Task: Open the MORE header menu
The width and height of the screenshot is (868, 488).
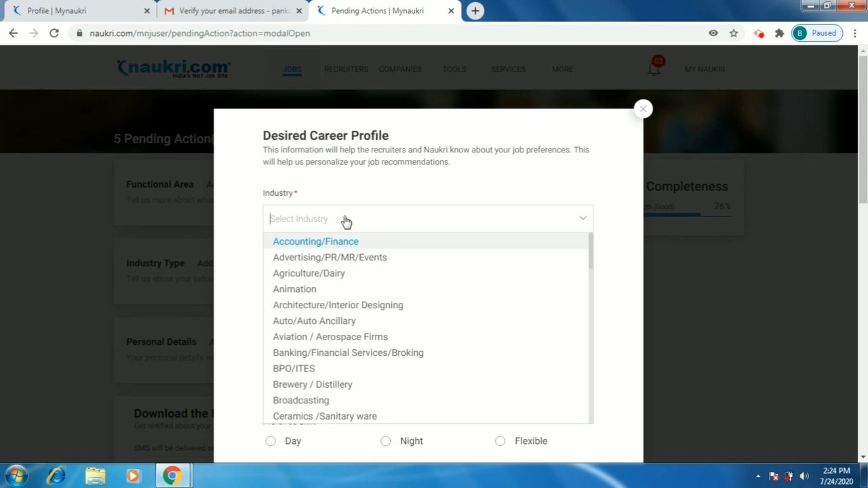Action: [562, 69]
